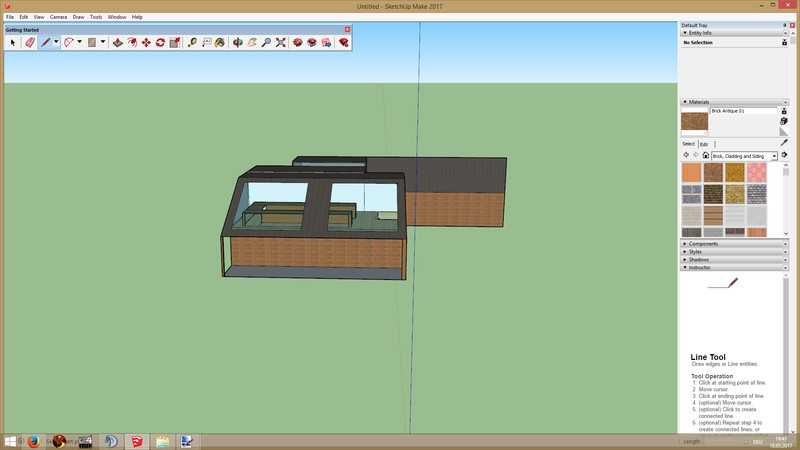Activate the Push/Pull tool

click(117, 43)
